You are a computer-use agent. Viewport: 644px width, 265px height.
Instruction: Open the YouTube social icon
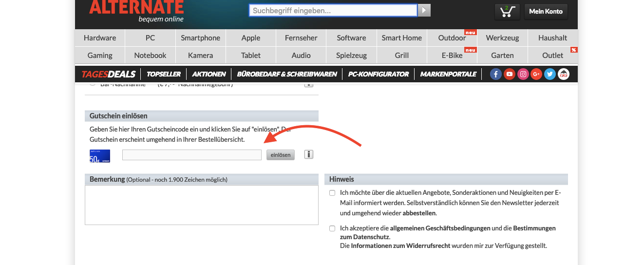coord(510,74)
